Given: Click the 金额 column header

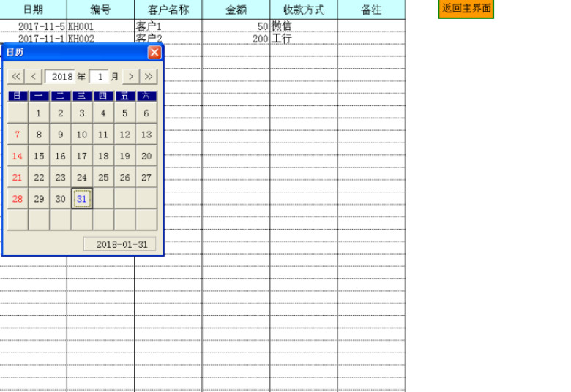Looking at the screenshot, I should [x=236, y=10].
